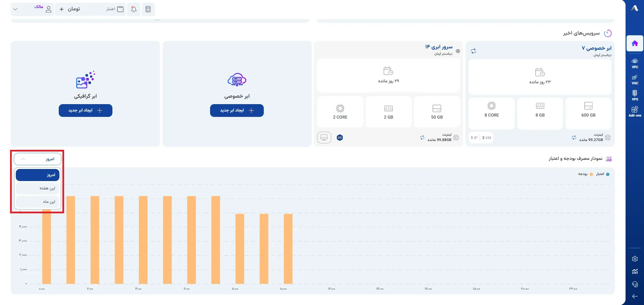This screenshot has width=644, height=305.
Task: Click the ۲۹ روز مانده remaining-days tile
Action: tap(389, 76)
